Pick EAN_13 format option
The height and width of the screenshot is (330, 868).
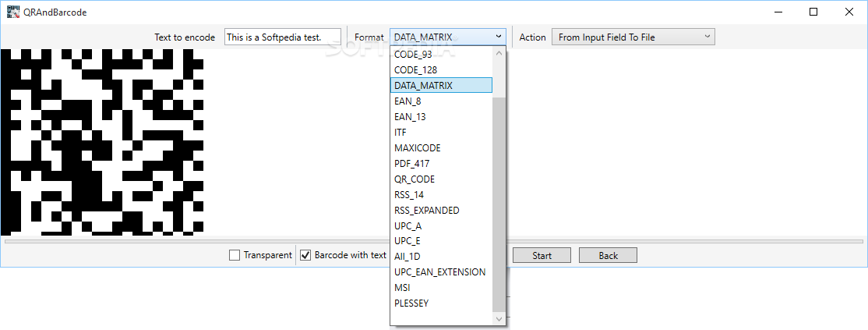(x=441, y=117)
